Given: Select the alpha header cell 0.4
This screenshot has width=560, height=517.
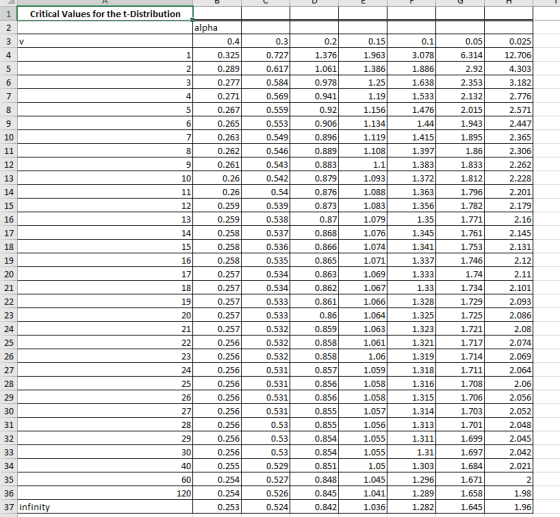Looking at the screenshot, I should pos(217,41).
